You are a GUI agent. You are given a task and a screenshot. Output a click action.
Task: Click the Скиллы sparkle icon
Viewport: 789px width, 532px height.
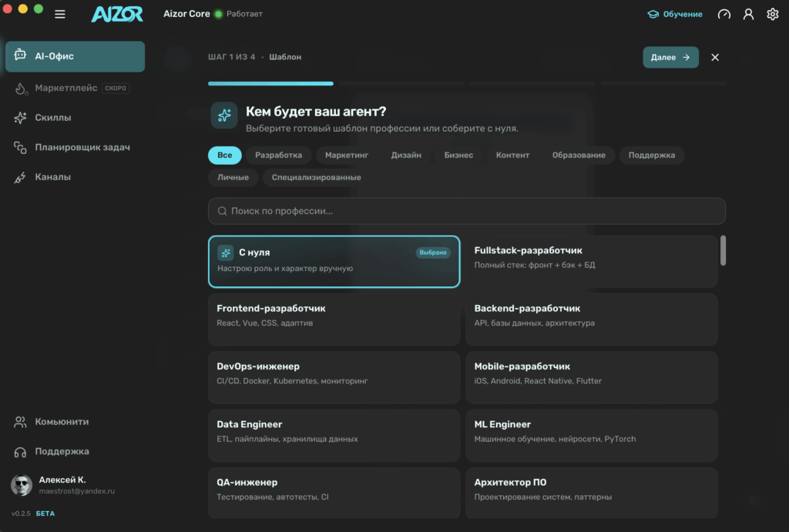tap(20, 118)
